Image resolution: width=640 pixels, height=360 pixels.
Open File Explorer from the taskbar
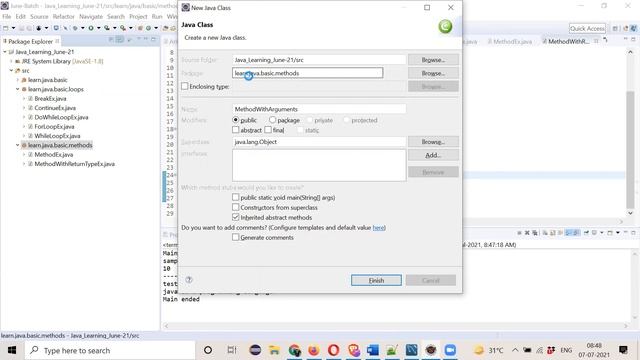(275, 350)
